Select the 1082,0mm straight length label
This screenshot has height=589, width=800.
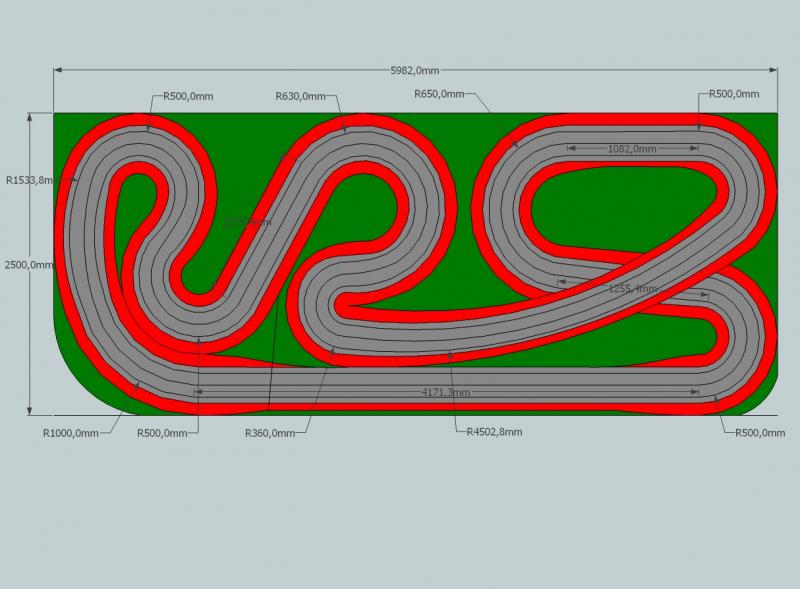click(x=632, y=148)
